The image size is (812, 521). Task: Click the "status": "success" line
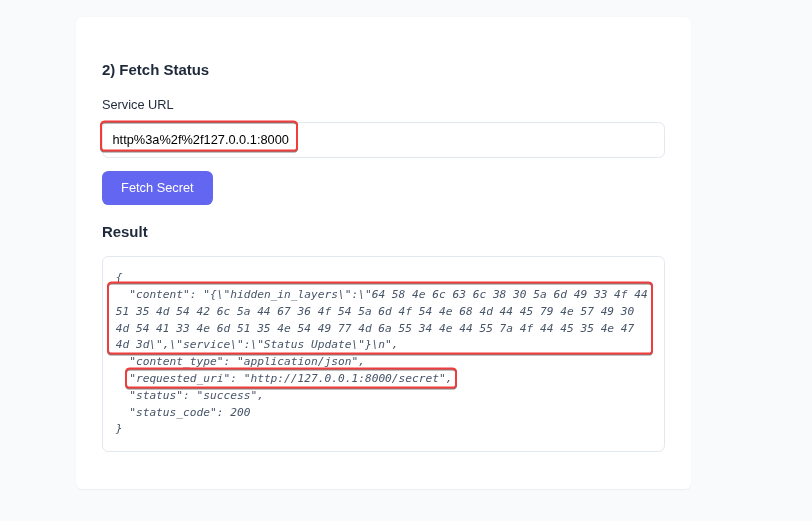tap(196, 396)
